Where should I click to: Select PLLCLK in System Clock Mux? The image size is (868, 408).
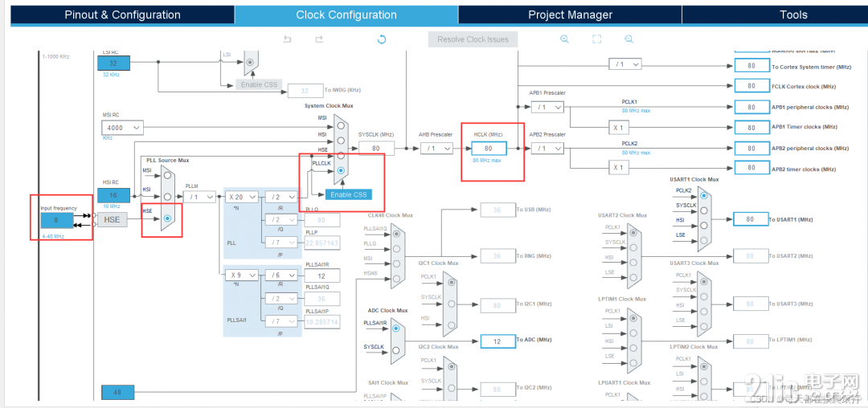342,171
